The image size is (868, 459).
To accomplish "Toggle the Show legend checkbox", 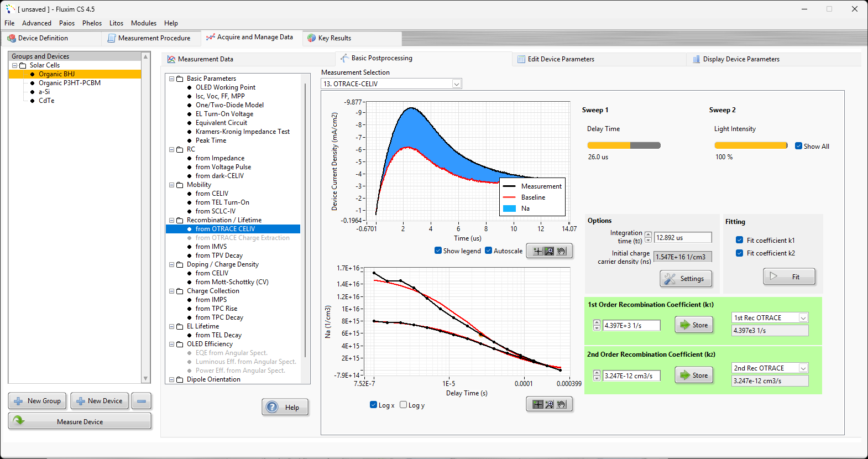I will click(438, 251).
